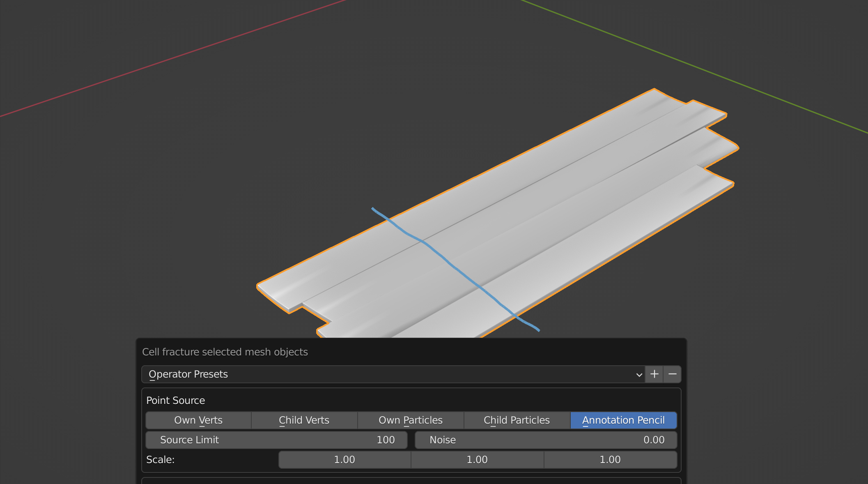The height and width of the screenshot is (484, 868).
Task: Click the first Scale value field
Action: 344,460
